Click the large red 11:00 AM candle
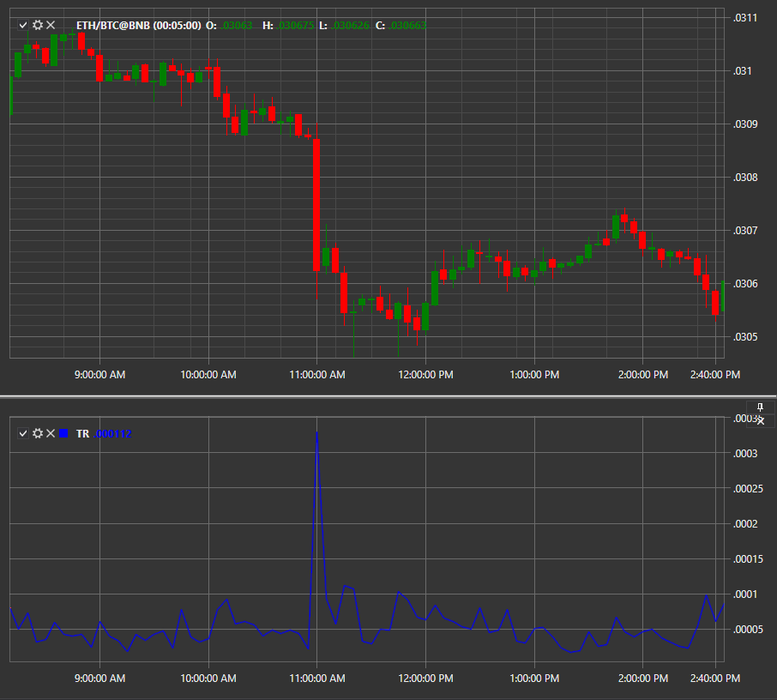Image resolution: width=777 pixels, height=700 pixels. point(316,205)
